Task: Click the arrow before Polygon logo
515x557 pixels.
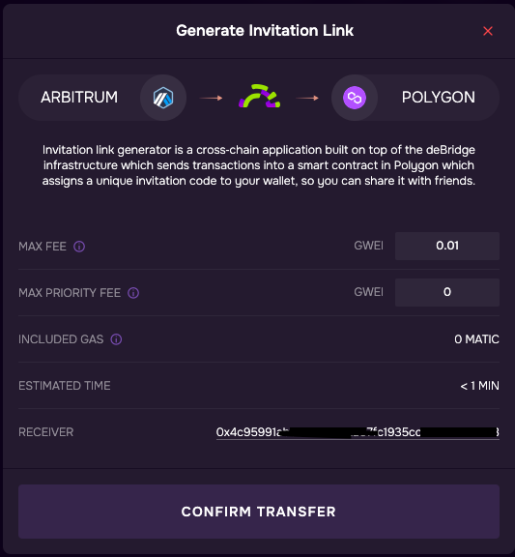Action: point(307,98)
